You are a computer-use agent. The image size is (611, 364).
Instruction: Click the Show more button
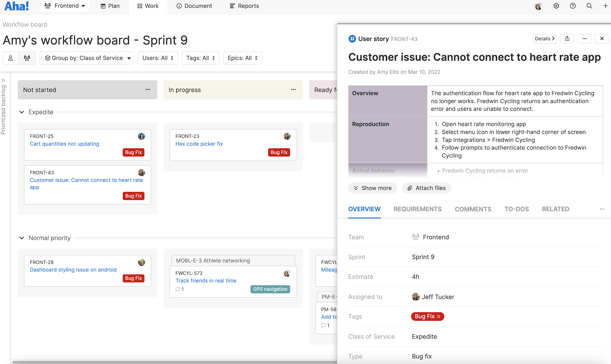(373, 188)
